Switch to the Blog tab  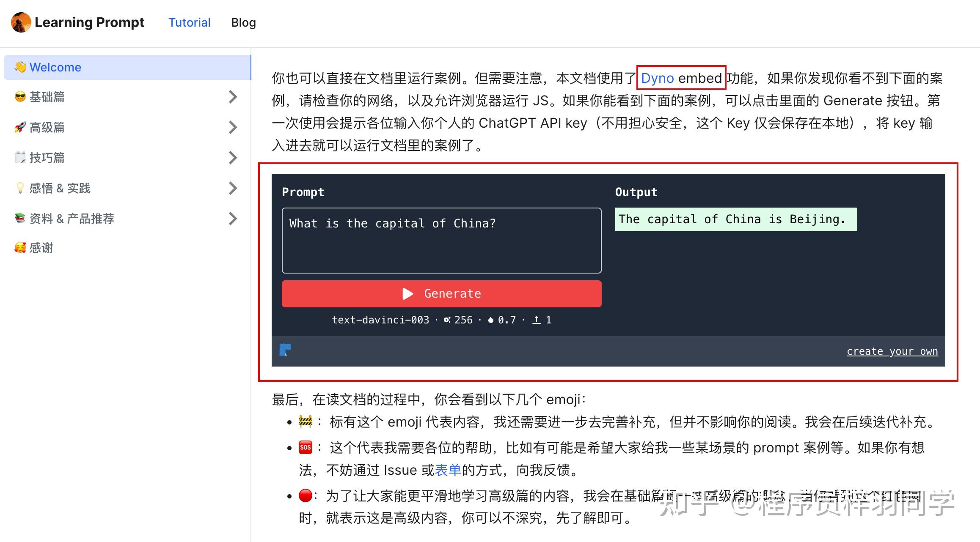coord(243,22)
